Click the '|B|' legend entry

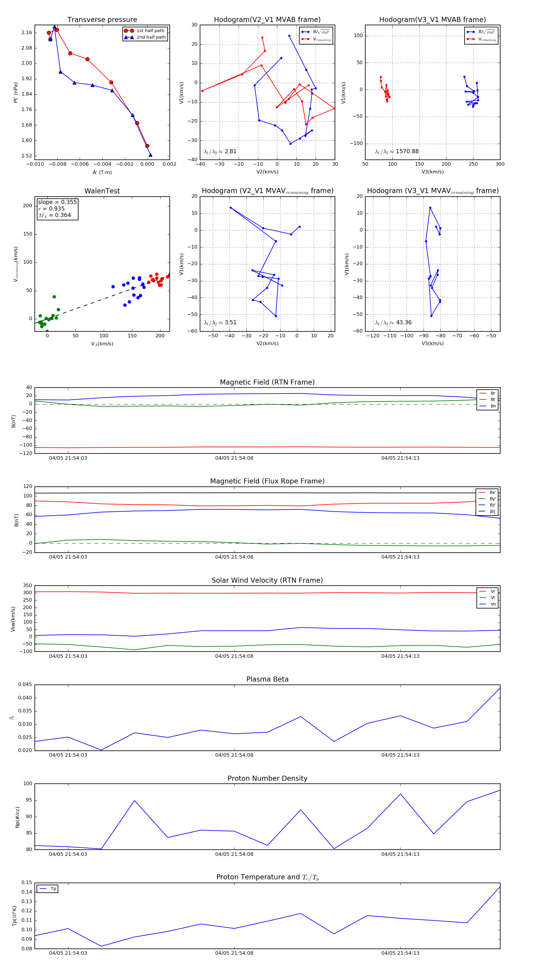487,511
